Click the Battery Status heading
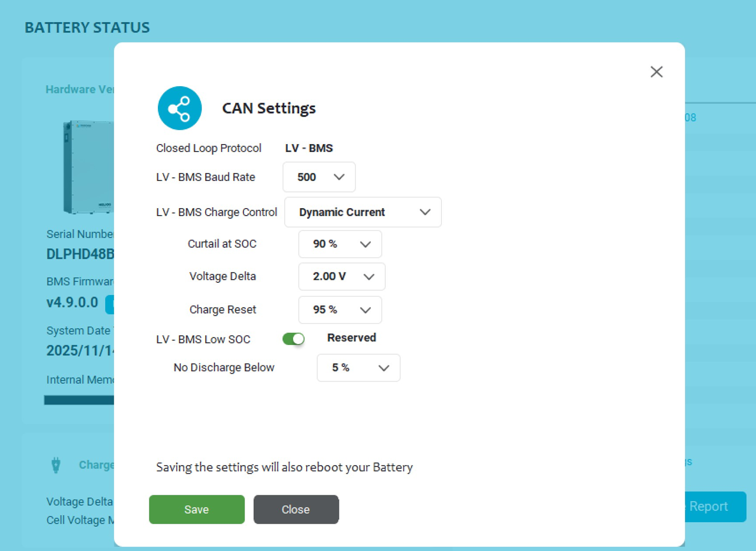Viewport: 756px width, 551px height. point(87,27)
